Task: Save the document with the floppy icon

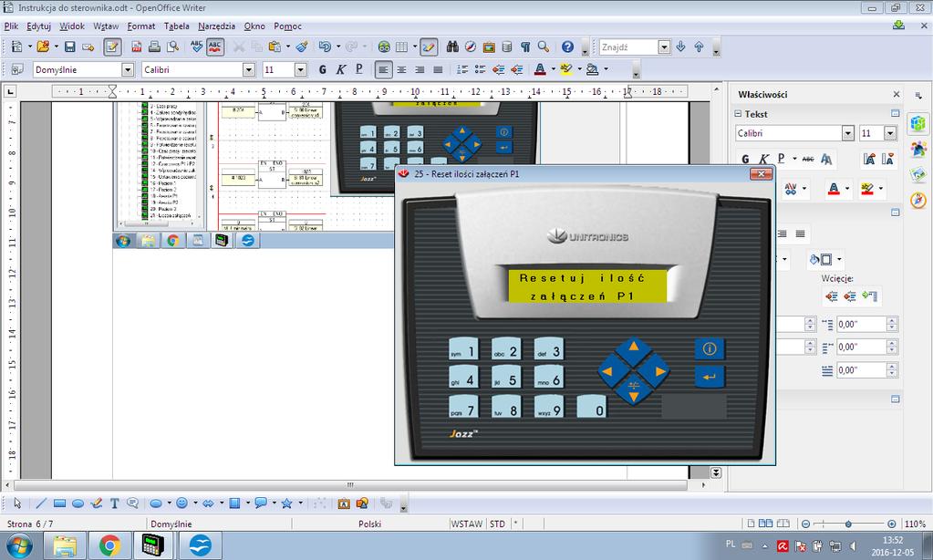Action: (x=69, y=47)
